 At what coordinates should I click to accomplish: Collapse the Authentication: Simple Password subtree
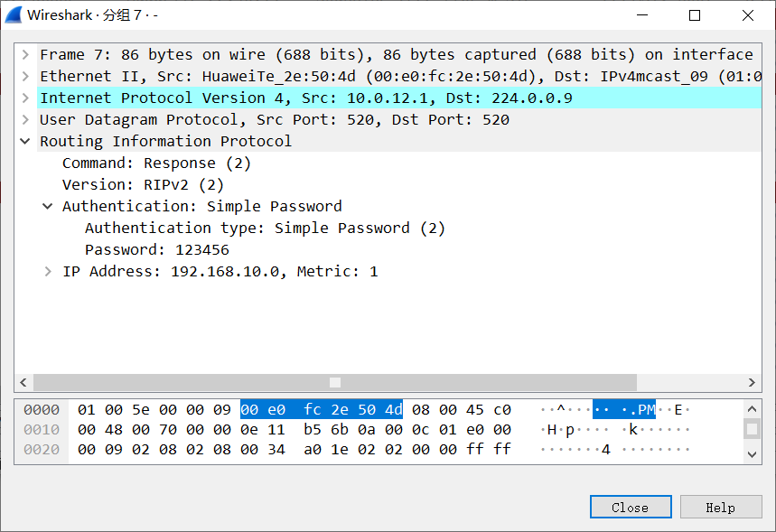[x=47, y=206]
